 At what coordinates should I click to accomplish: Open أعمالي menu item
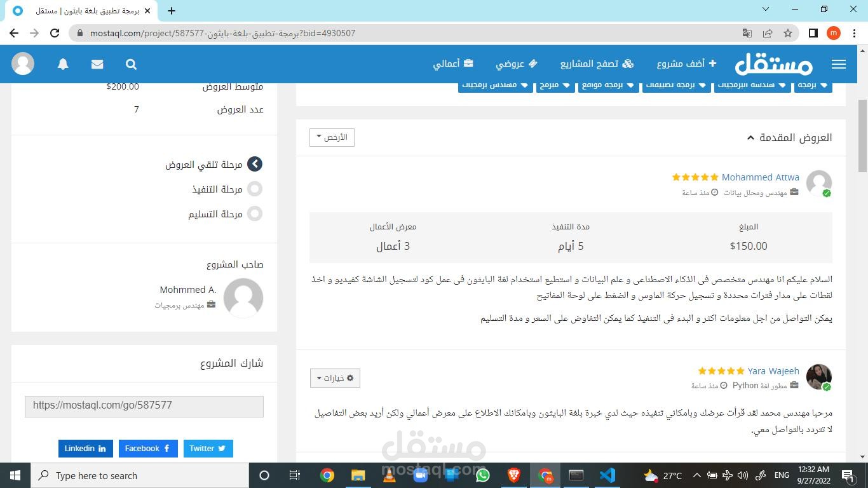[453, 64]
